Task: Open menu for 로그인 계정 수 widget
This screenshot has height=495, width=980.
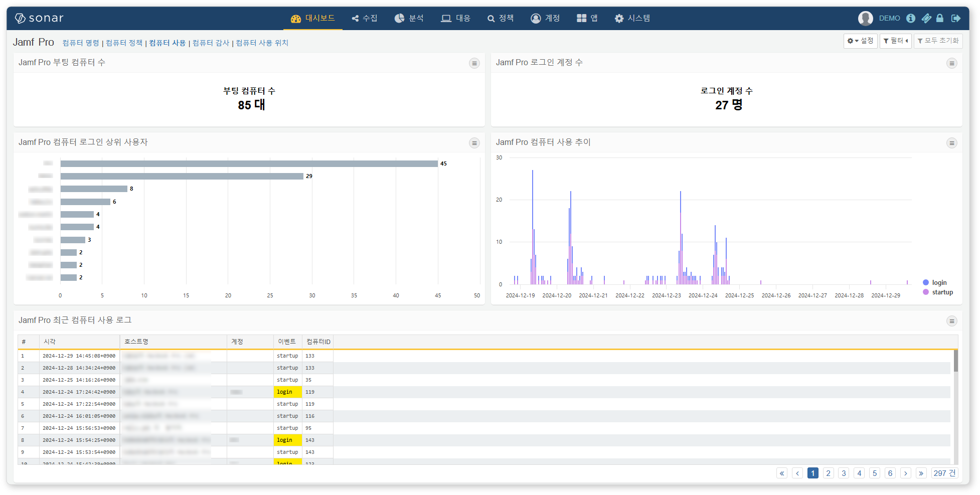Action: coord(951,63)
